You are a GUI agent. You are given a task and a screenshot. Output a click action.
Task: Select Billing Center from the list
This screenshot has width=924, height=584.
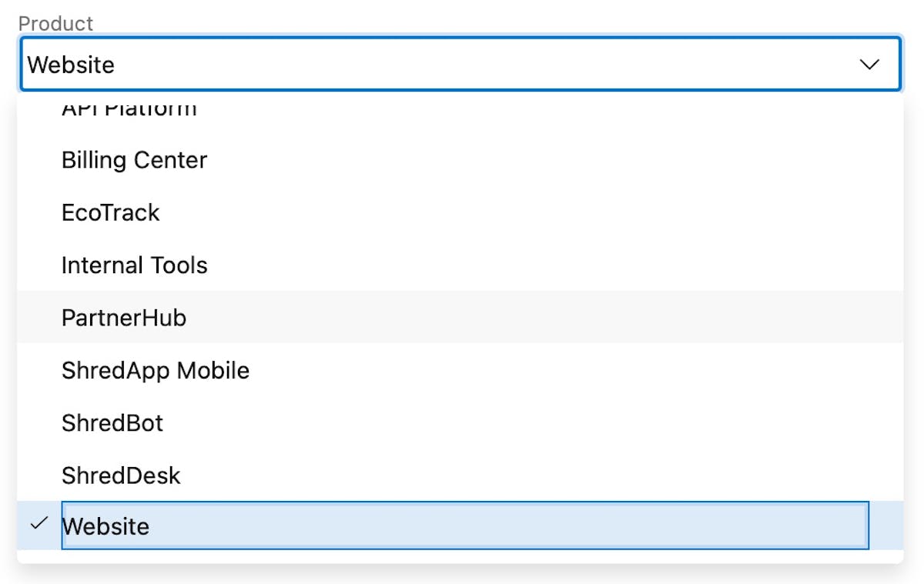[135, 160]
